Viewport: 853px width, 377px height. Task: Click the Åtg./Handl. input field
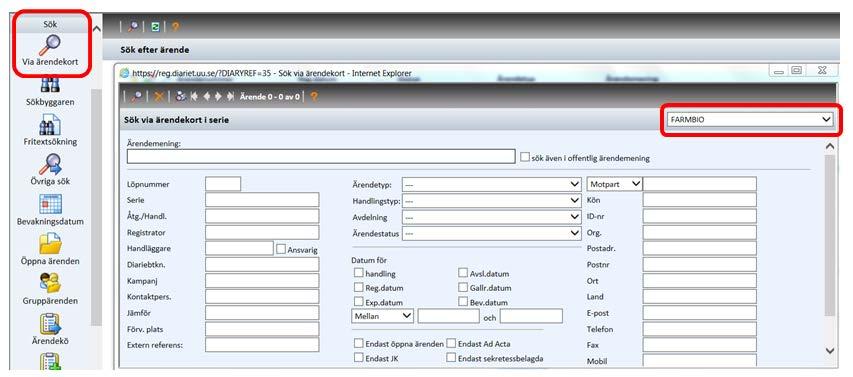(262, 217)
